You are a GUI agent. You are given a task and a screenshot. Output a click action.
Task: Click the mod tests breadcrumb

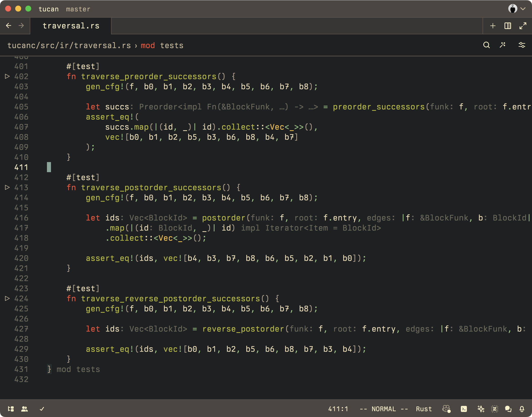162,45
